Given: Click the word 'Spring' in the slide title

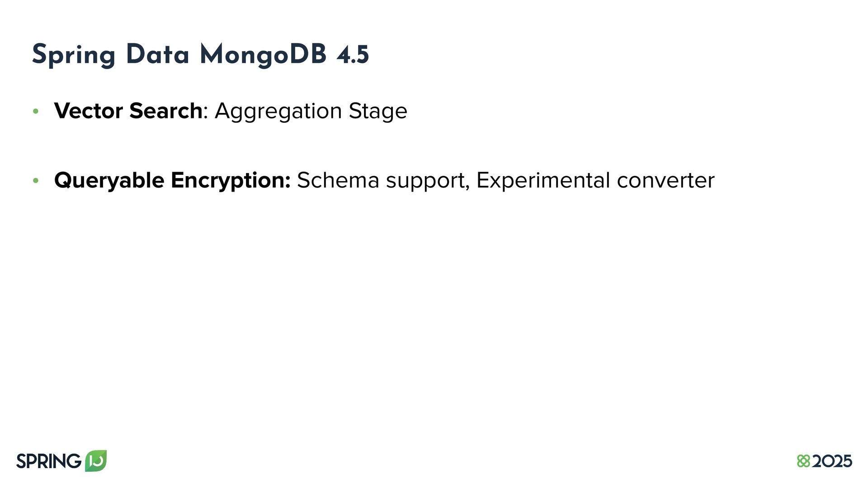Looking at the screenshot, I should (x=74, y=56).
